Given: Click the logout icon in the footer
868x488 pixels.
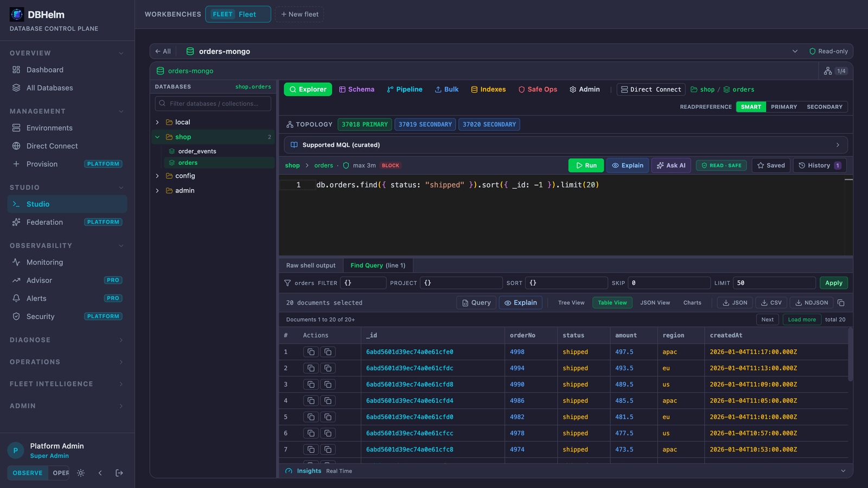Looking at the screenshot, I should (119, 473).
